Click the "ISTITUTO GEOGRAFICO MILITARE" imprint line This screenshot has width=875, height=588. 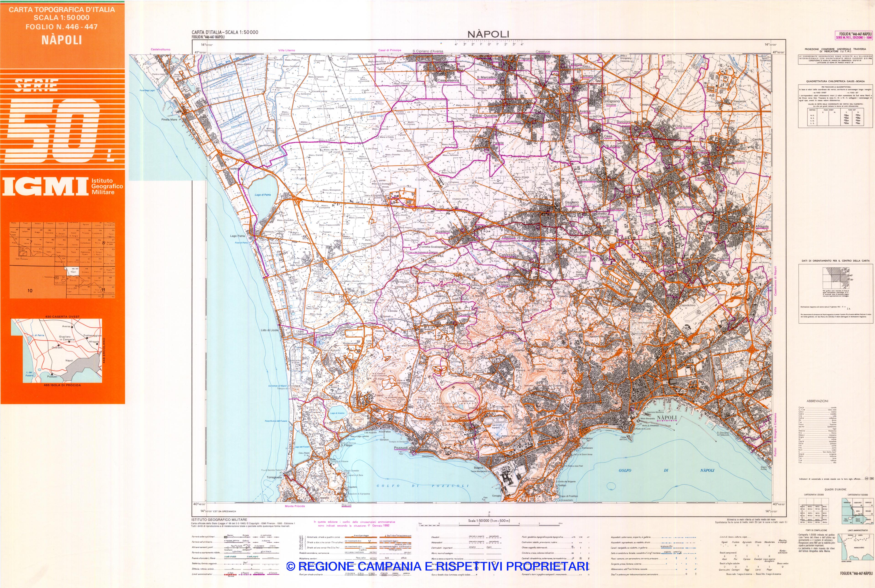coord(219,520)
